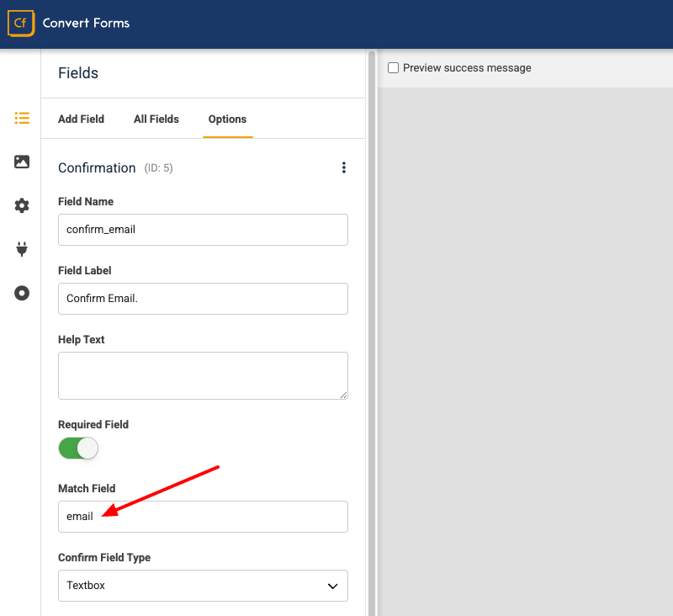This screenshot has height=616, width=673.
Task: Open the Design image sidebar icon
Action: (x=22, y=162)
